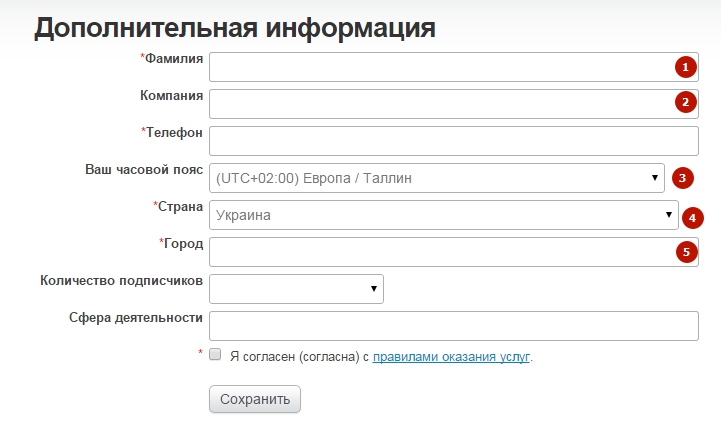Screen dimensions: 721x430
Task: Expand the Количество подписчиков dropdown
Action: (296, 289)
